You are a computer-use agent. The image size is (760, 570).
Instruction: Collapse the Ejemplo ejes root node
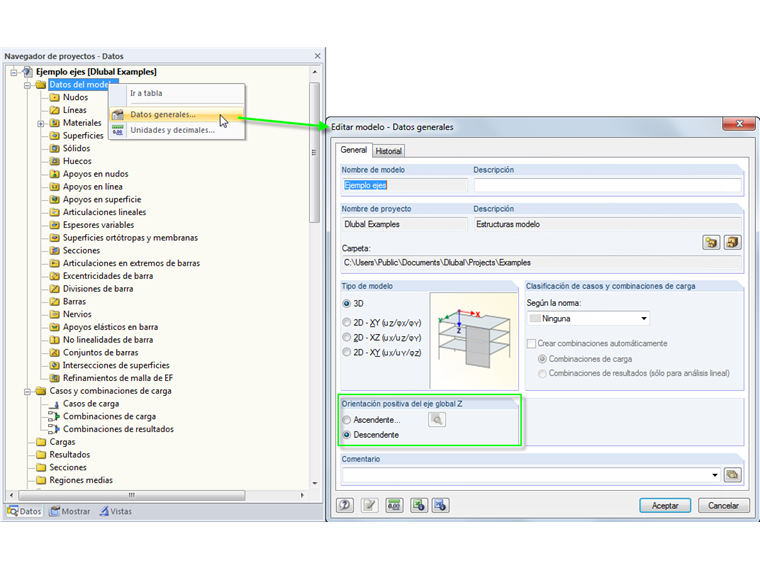click(x=14, y=72)
